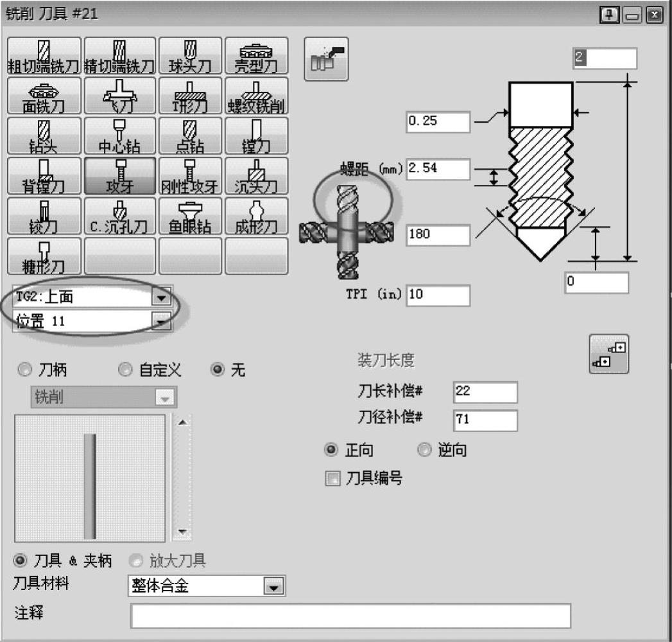The height and width of the screenshot is (642, 672).
Task: Open the TG2:上面 tool group dropdown
Action: coord(161,297)
